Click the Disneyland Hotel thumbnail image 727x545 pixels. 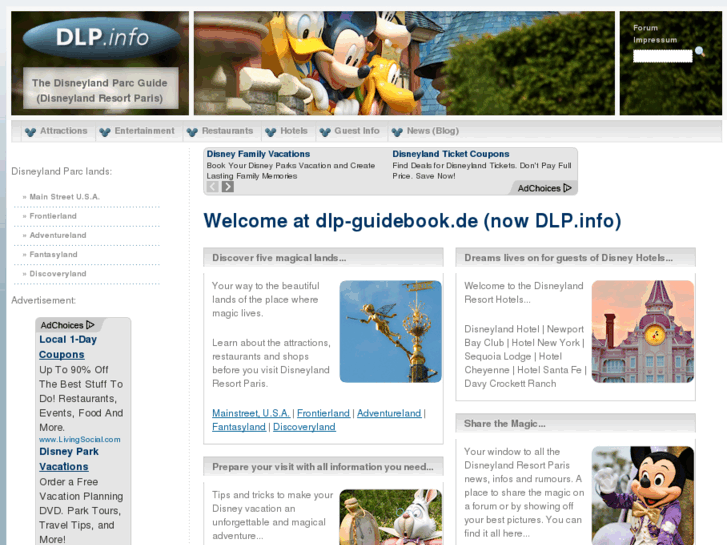tap(643, 331)
